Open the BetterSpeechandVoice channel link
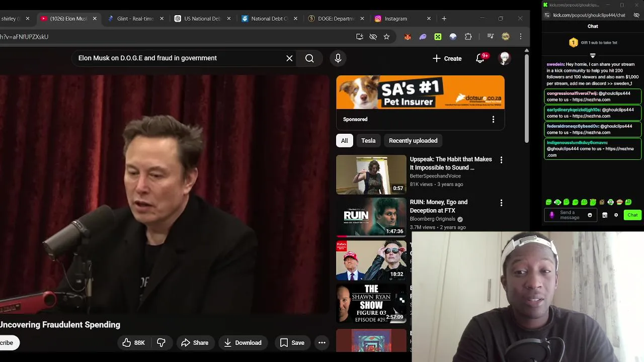The image size is (644, 362). (435, 176)
